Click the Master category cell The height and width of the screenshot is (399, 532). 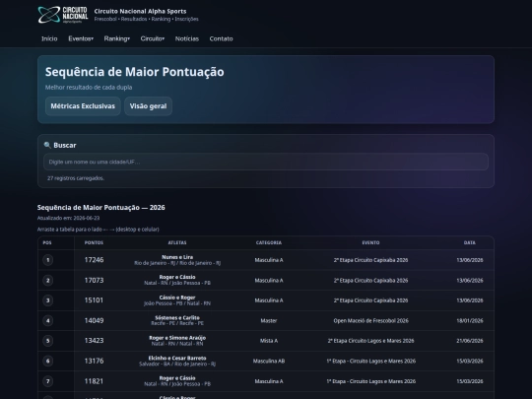pyautogui.click(x=269, y=320)
